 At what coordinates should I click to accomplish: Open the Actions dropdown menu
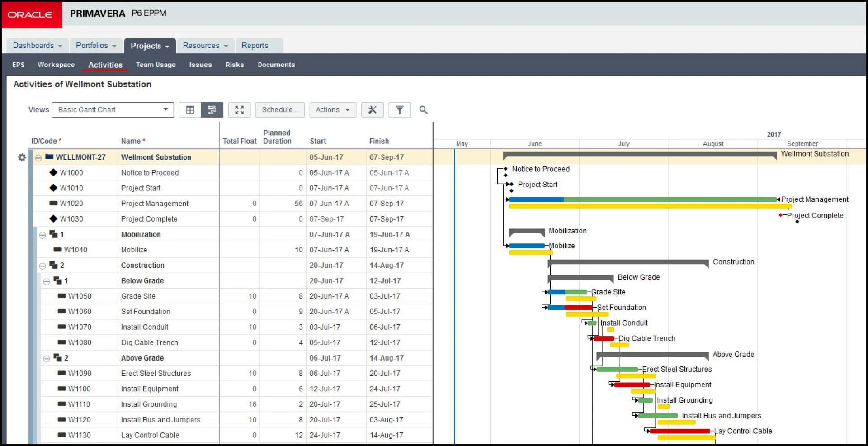click(x=332, y=110)
